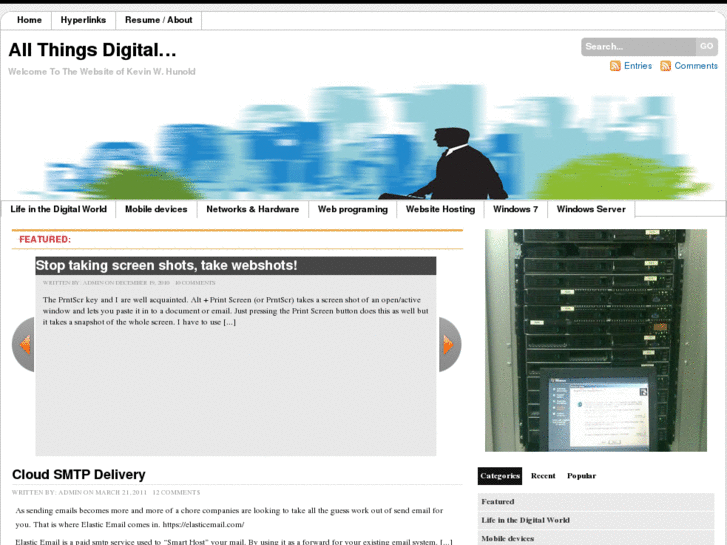727x545 pixels.
Task: Open the Web programing category
Action: 353,209
